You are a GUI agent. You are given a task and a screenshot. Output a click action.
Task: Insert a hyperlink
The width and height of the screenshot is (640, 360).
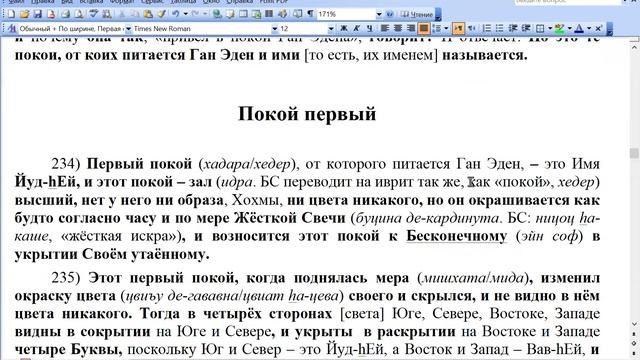tap(217, 14)
